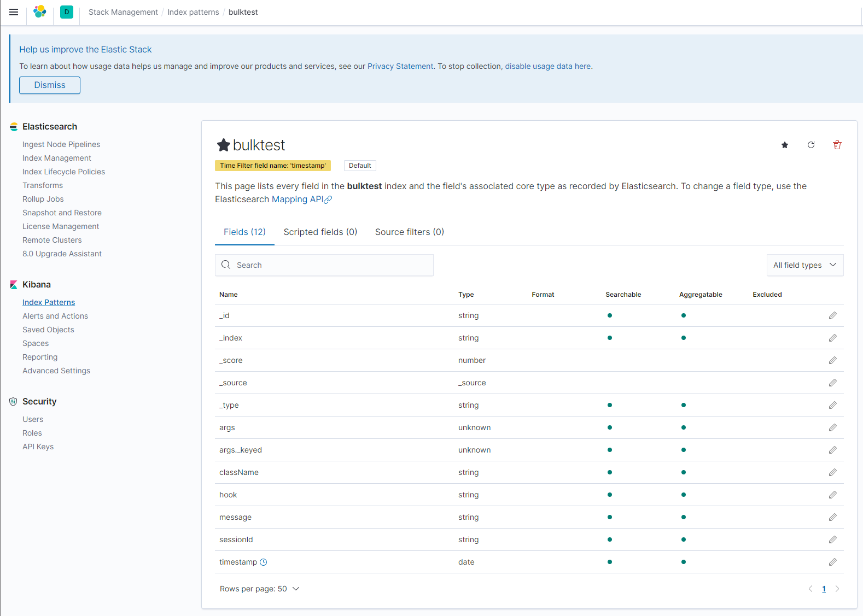Open Remote Clusters
The height and width of the screenshot is (616, 863).
click(52, 240)
